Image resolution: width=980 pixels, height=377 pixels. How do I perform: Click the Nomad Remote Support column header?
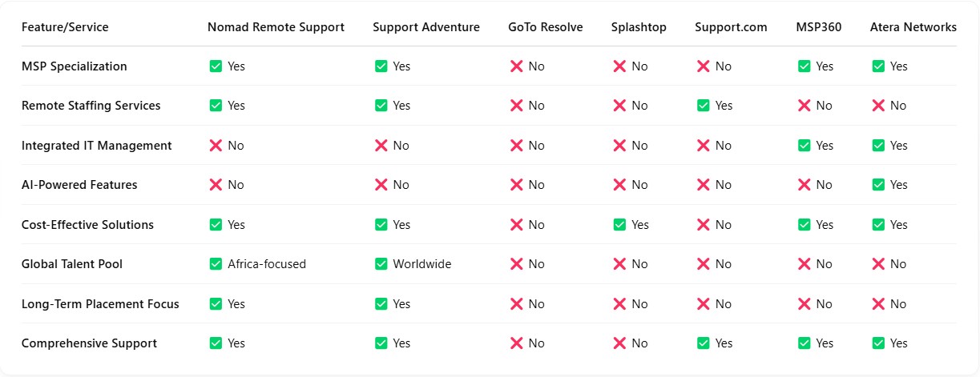click(x=276, y=27)
